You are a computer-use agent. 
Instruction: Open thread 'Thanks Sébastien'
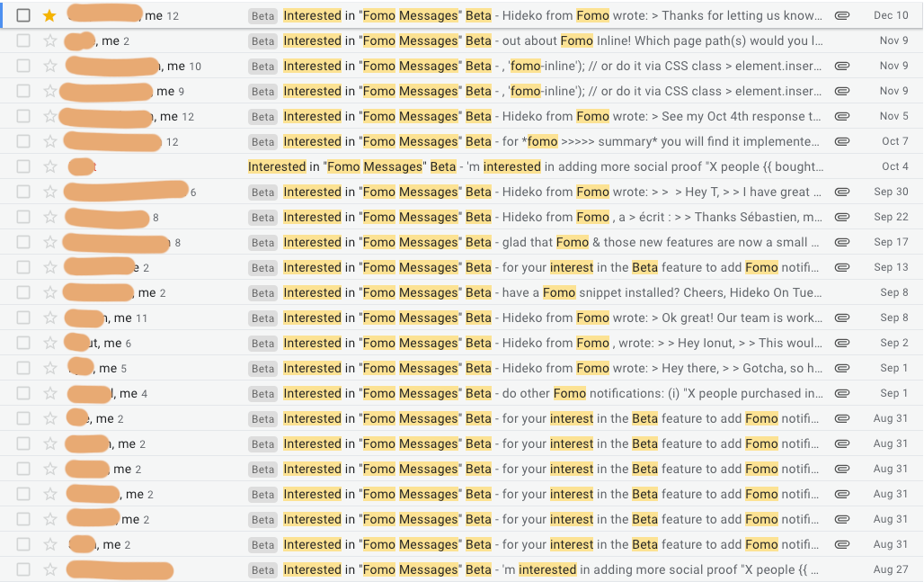(x=461, y=217)
